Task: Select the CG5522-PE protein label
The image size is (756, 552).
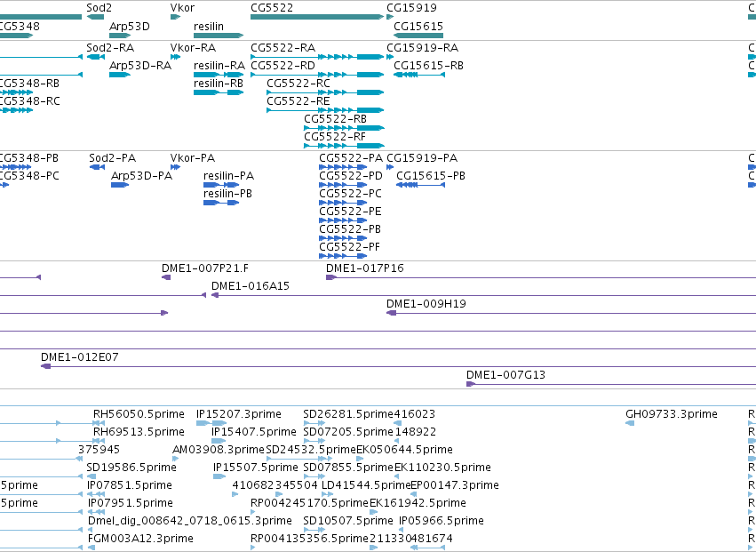Action: (351, 212)
